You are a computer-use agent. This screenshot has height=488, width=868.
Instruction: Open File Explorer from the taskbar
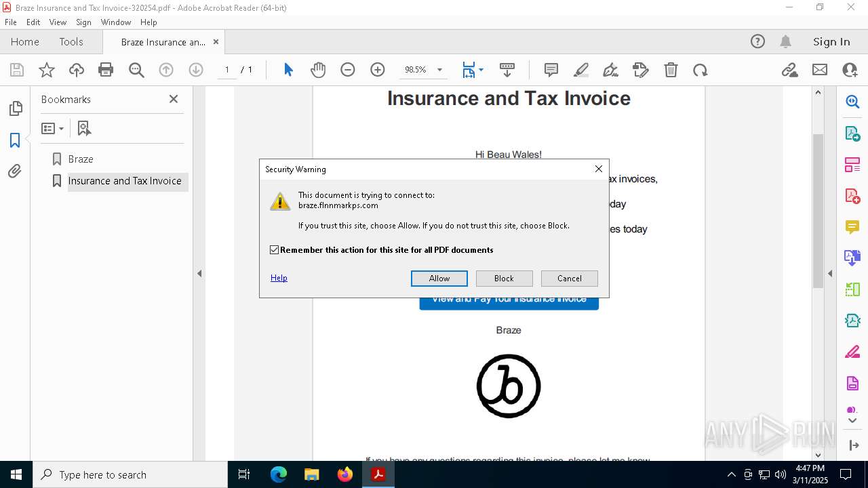tap(312, 474)
